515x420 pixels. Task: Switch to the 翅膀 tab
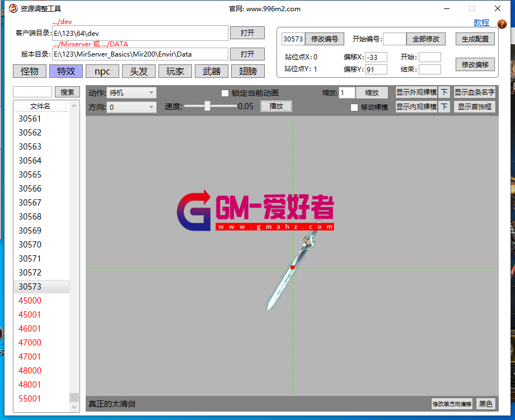point(248,71)
